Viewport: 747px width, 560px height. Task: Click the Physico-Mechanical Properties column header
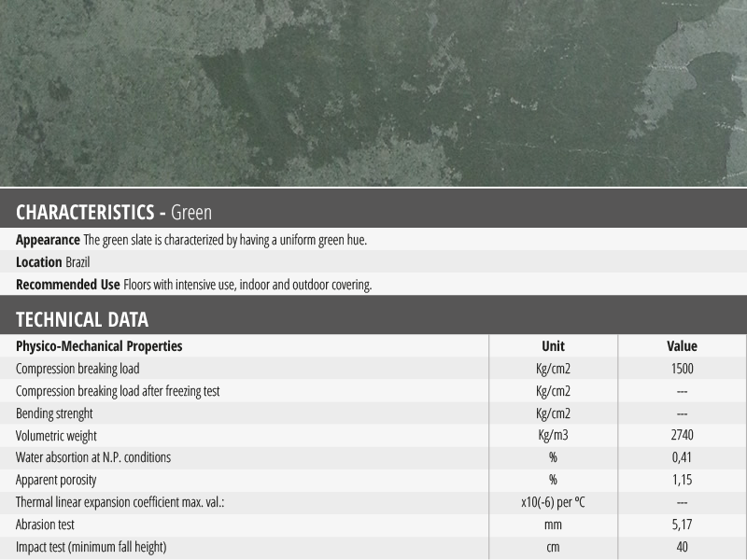coord(99,345)
